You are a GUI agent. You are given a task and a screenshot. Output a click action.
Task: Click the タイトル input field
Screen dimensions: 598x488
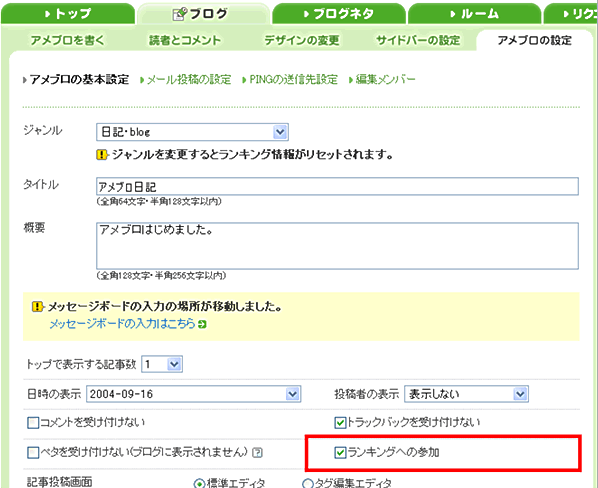coord(337,186)
